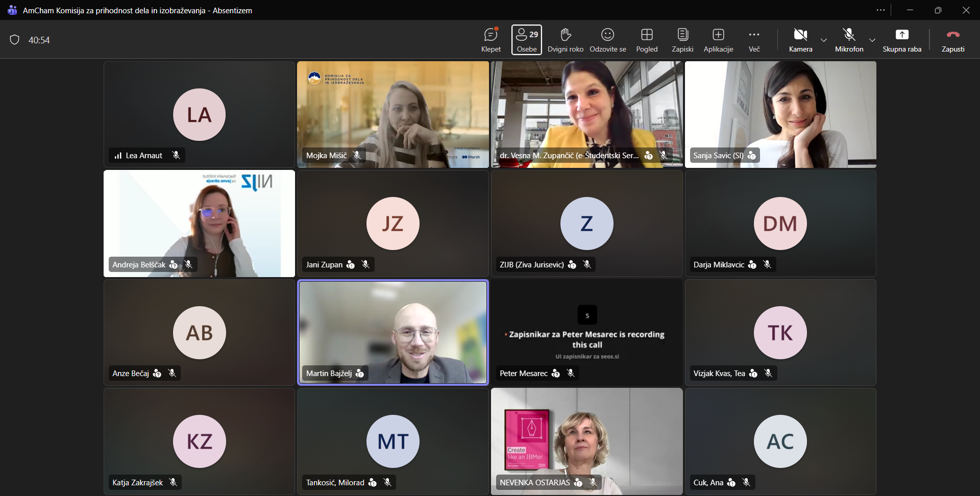Show the Osebe participants list
Image resolution: width=980 pixels, height=496 pixels.
pos(526,40)
